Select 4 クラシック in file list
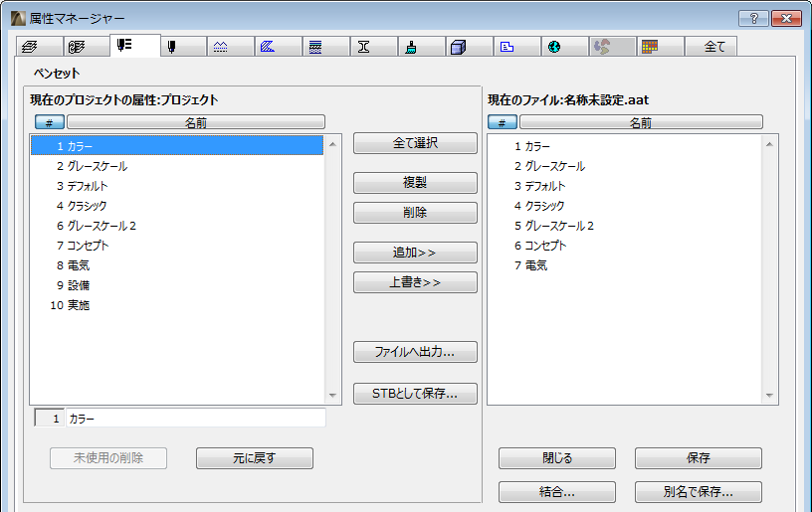Viewport: 812px width, 512px height. 625,206
